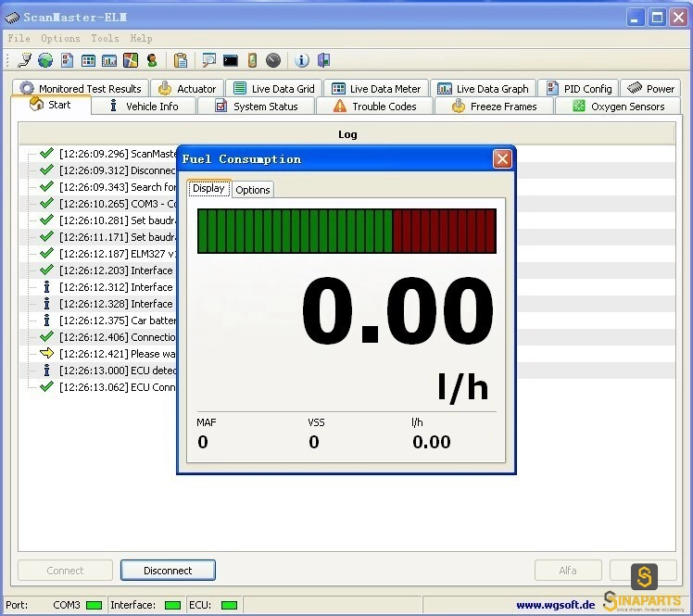Switch to the Power tab
This screenshot has height=616, width=693.
click(650, 88)
